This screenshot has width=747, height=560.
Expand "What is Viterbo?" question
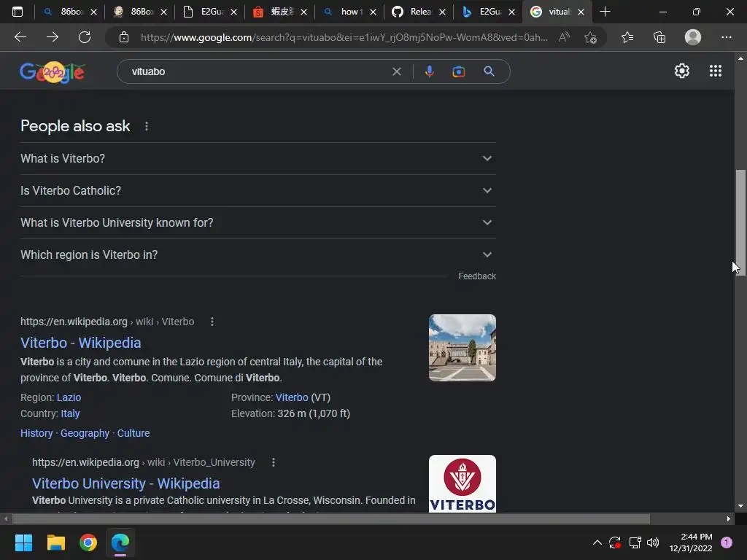click(x=258, y=158)
